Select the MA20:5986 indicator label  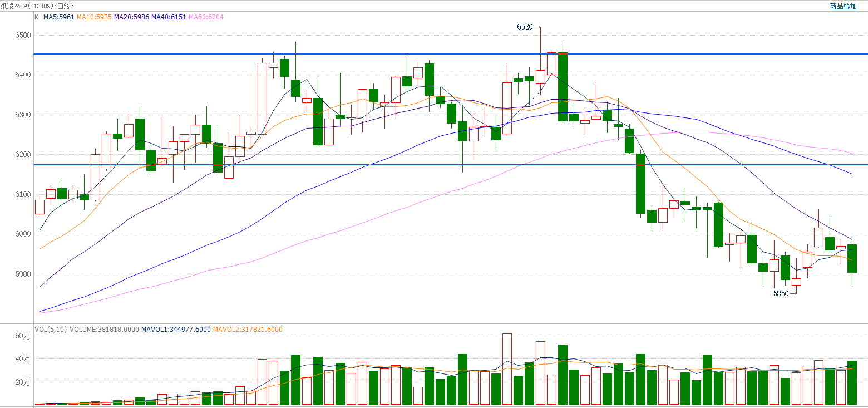(131, 17)
